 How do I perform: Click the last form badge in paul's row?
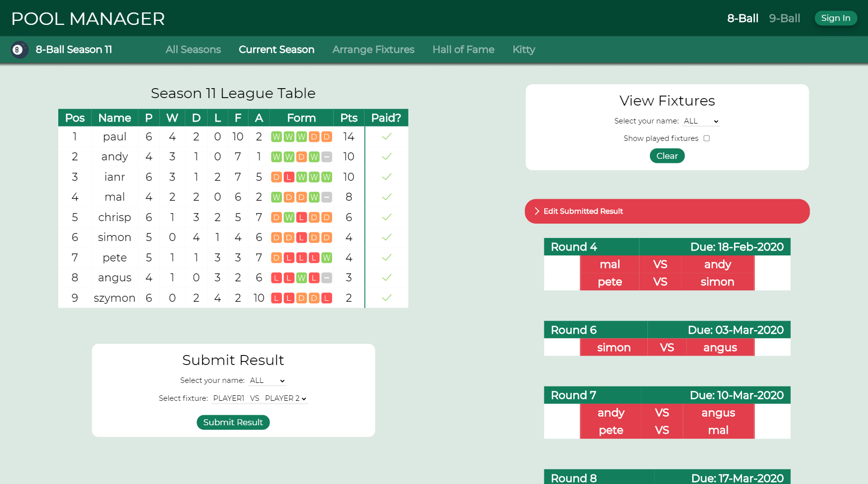click(326, 136)
